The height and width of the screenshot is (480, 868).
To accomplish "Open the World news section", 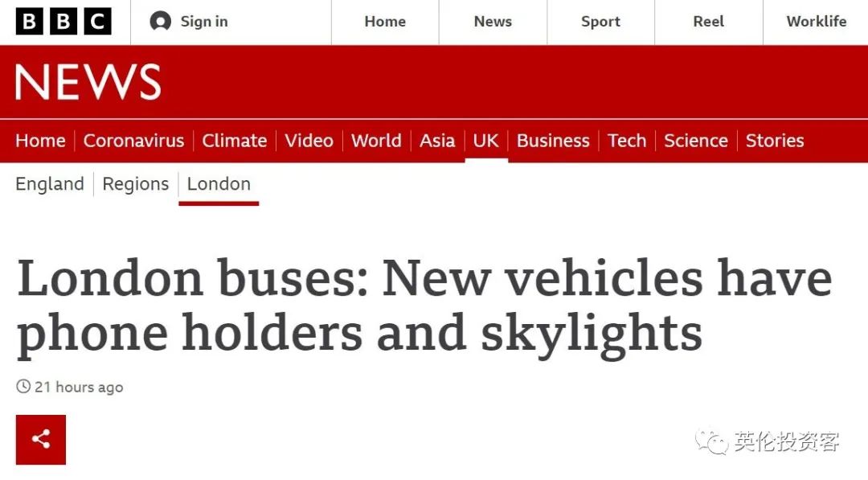I will coord(376,141).
